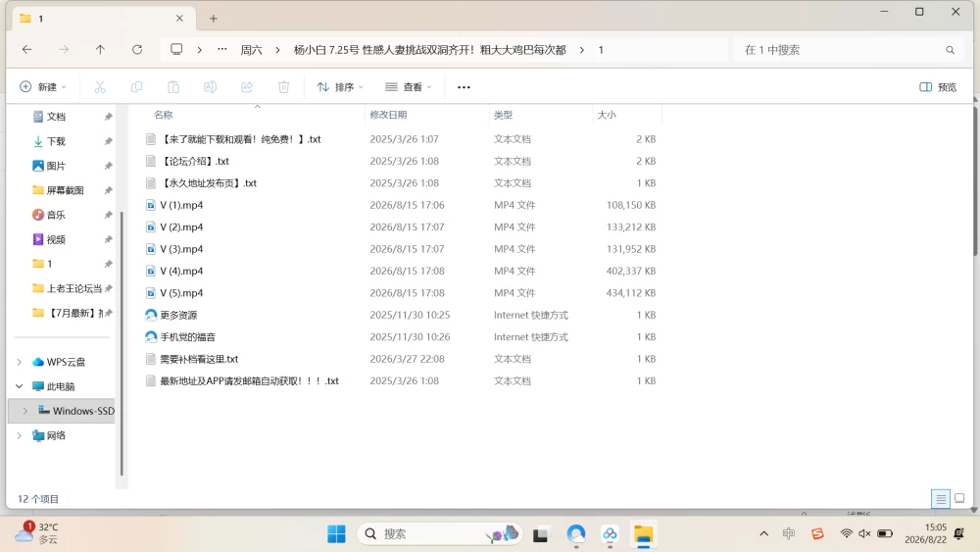Sort by the 大小 column header
The image size is (980, 552).
click(x=607, y=115)
